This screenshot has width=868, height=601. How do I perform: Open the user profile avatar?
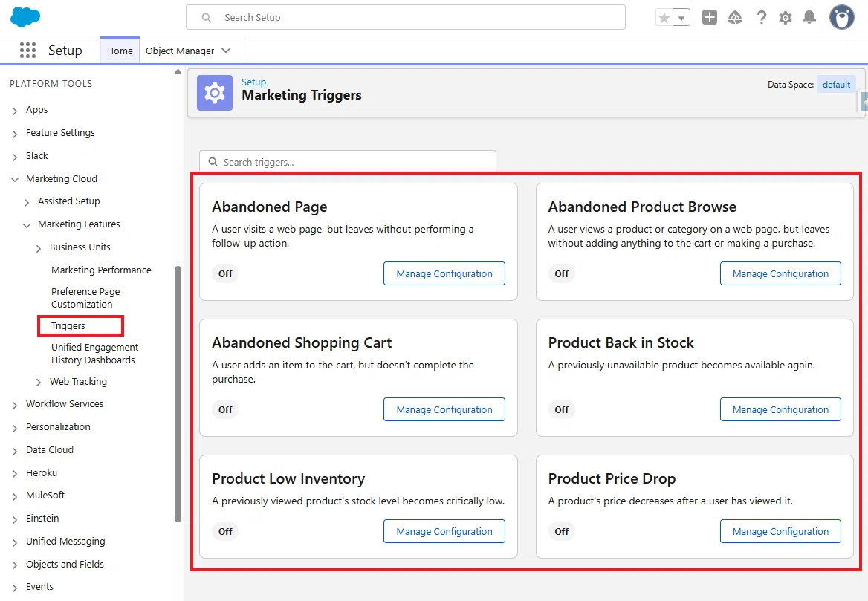click(841, 17)
